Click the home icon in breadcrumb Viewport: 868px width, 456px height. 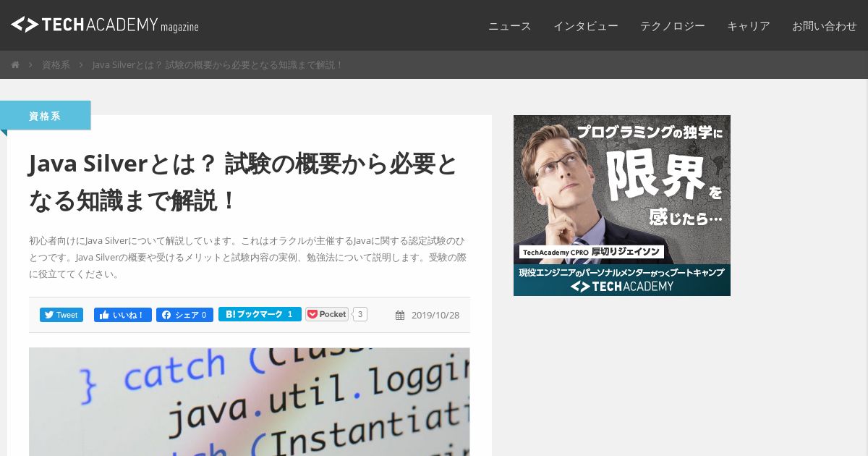[15, 65]
